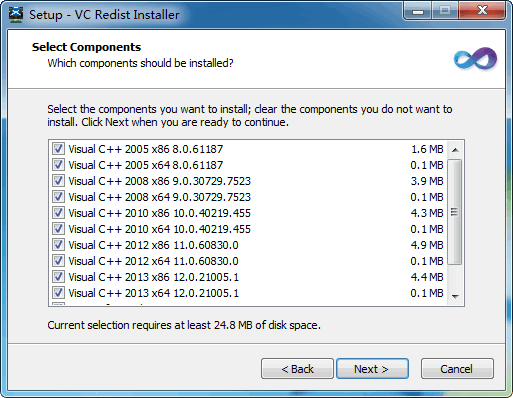Uncheck Visual C++ 2013 x86 12.0.21005.1

click(x=58, y=277)
